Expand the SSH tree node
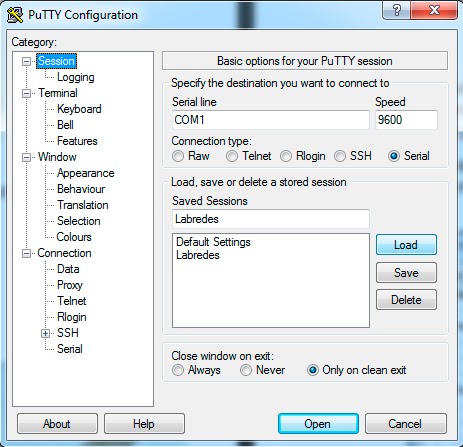463x447 pixels. [x=46, y=333]
